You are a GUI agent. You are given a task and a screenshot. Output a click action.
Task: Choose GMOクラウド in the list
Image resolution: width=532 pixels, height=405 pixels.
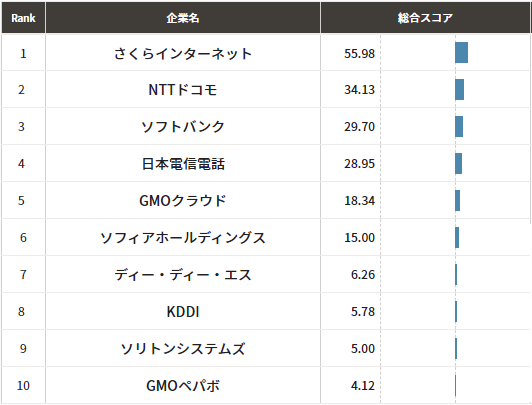coord(183,200)
